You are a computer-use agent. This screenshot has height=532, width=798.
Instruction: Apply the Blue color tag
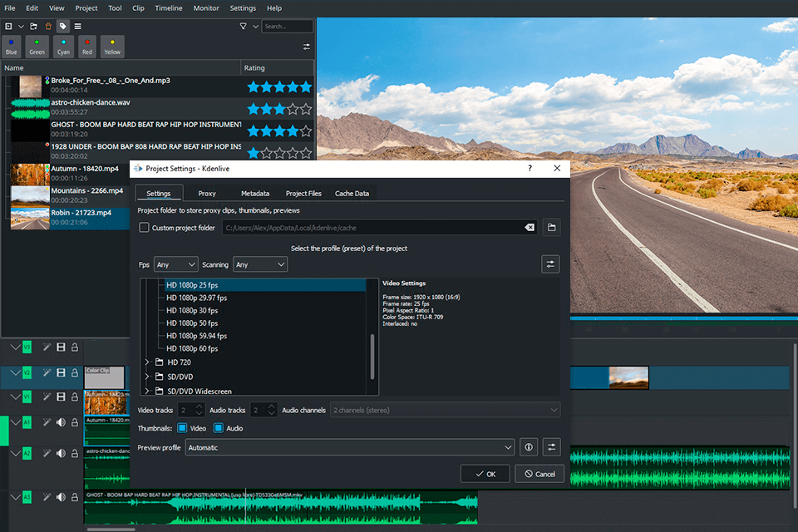click(x=11, y=47)
